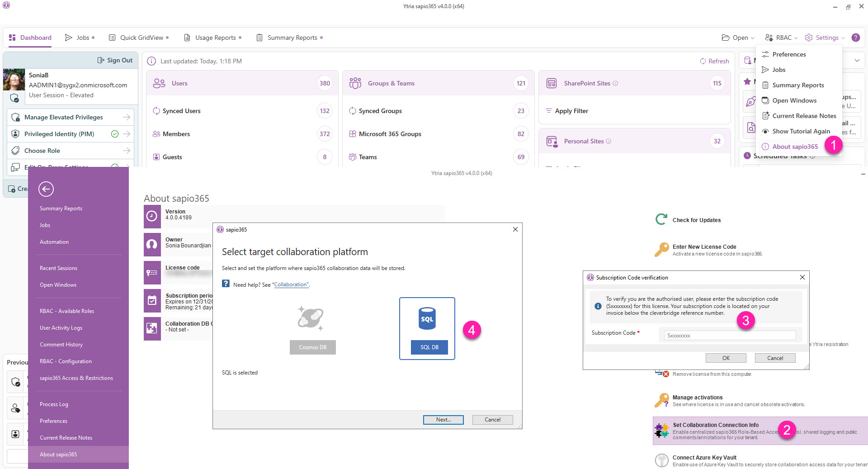Viewport: 868px width, 469px height.
Task: Select the Cosmos DB platform icon
Action: tap(311, 318)
